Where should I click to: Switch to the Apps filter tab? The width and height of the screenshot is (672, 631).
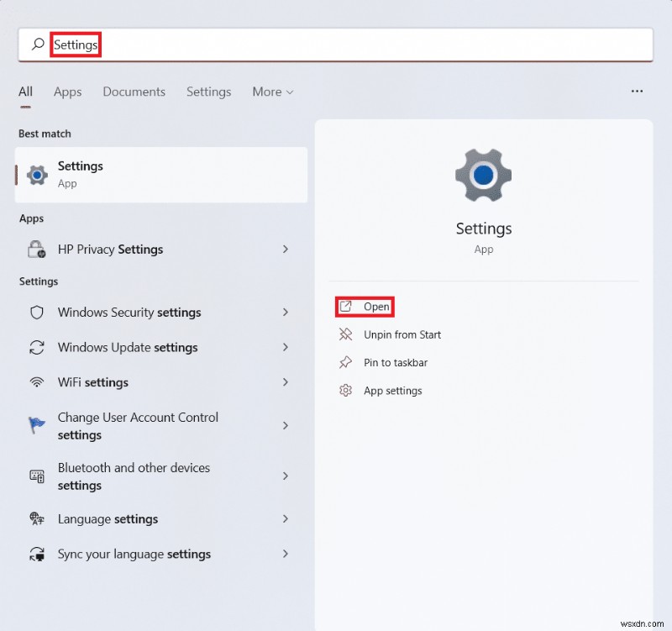tap(68, 92)
